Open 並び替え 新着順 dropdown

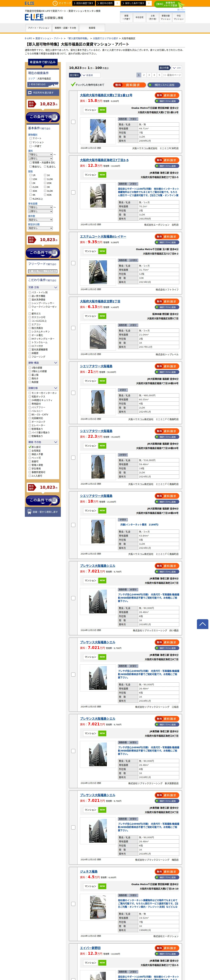(91, 75)
